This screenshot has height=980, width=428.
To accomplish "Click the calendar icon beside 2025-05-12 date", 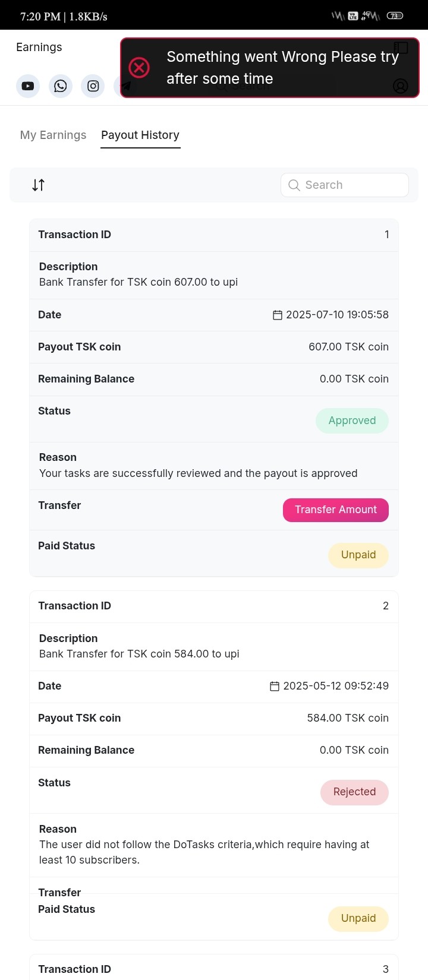I will coord(275,686).
